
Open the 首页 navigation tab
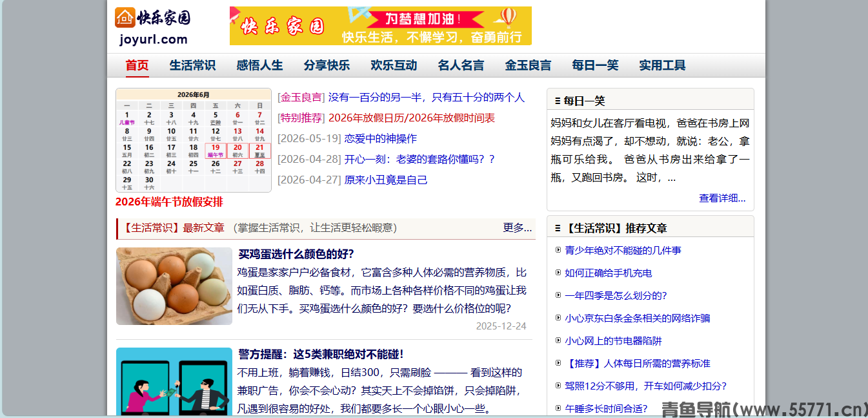point(137,65)
